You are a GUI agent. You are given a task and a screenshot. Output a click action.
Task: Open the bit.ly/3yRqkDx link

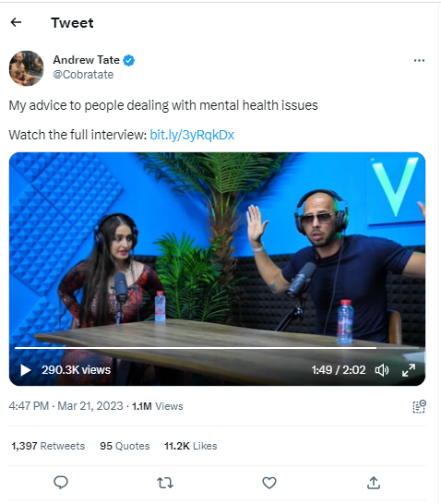click(192, 135)
